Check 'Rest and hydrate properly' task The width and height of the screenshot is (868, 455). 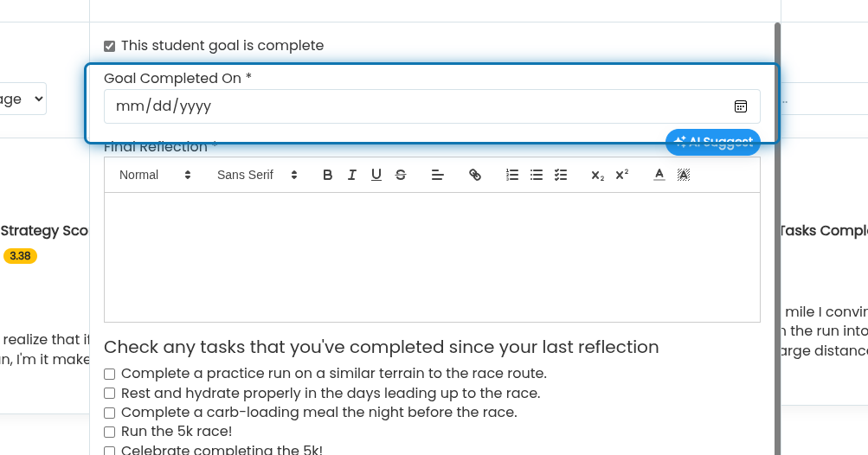coord(110,393)
